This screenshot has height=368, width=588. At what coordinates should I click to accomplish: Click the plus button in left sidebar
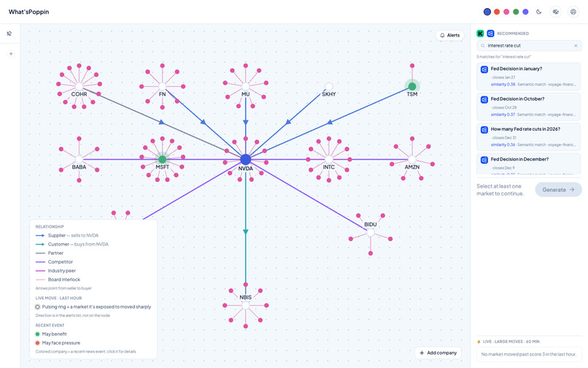tap(11, 54)
